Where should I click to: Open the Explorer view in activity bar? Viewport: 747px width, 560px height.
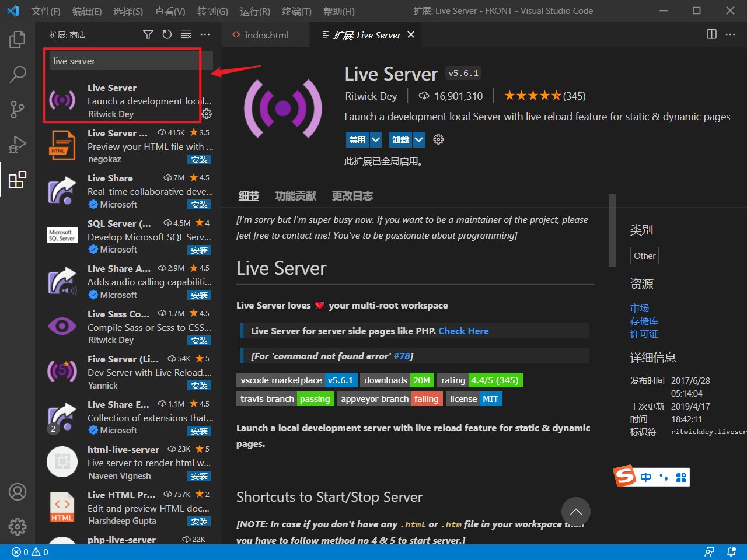point(18,40)
